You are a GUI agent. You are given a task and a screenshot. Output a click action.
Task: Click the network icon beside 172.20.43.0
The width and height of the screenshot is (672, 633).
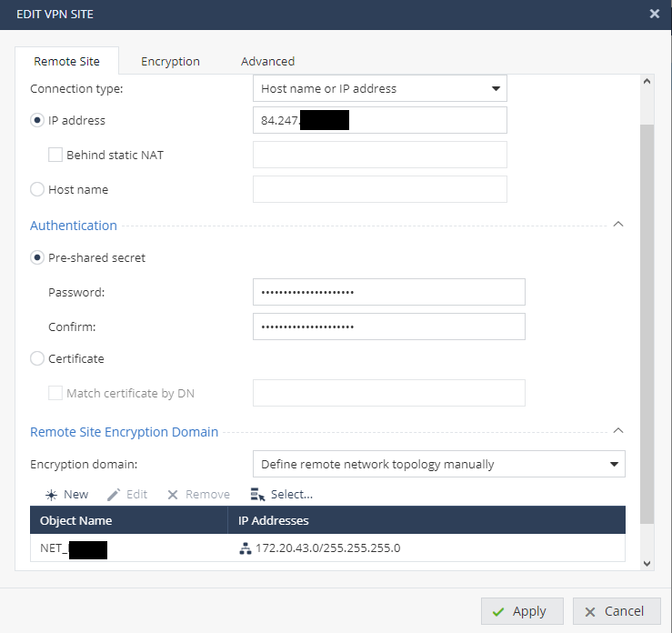[x=245, y=548]
